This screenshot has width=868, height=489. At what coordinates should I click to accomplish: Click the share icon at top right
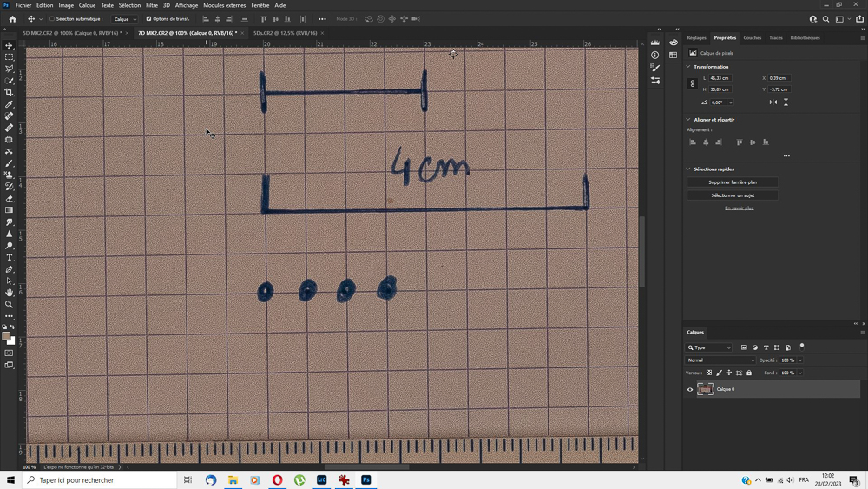(x=859, y=19)
